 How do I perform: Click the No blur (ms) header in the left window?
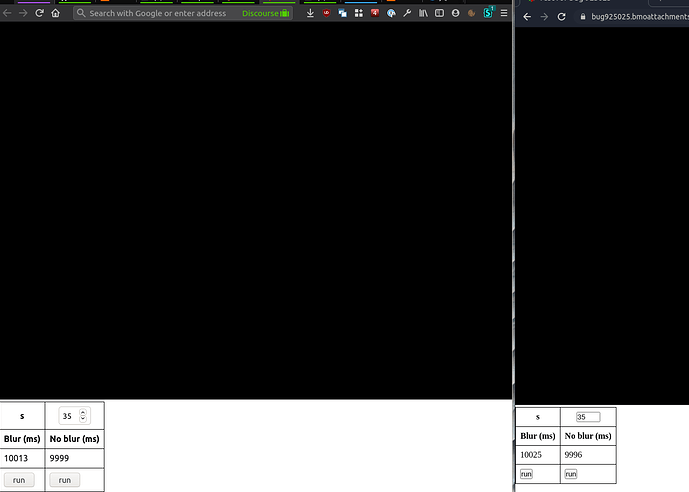tap(74, 439)
